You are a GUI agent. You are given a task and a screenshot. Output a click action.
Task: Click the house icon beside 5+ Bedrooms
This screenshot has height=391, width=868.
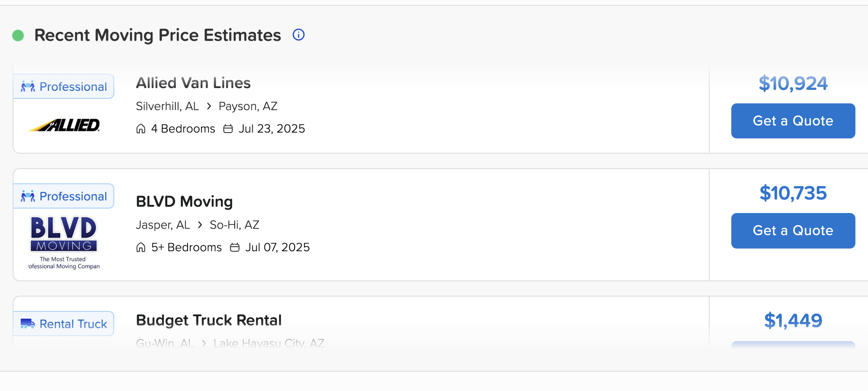coord(141,248)
